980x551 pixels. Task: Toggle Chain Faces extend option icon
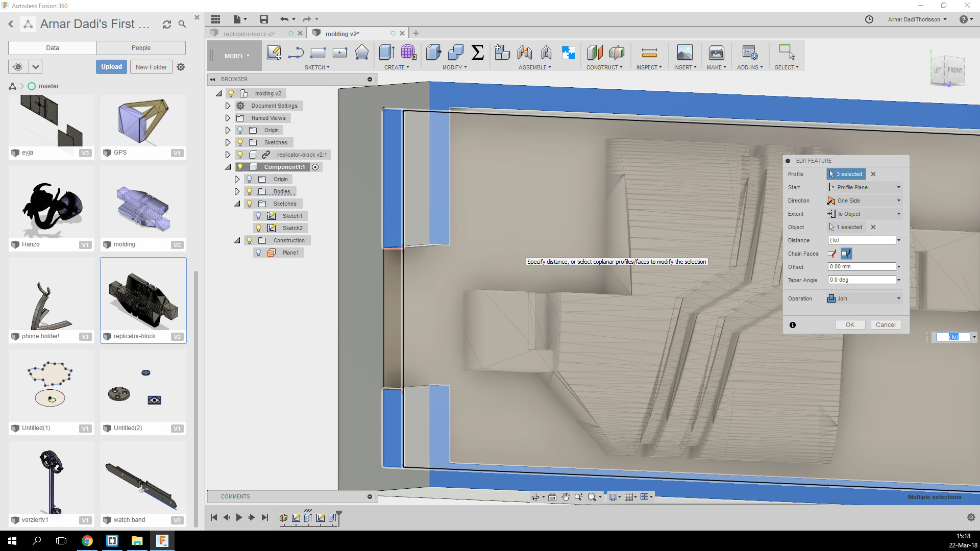[x=846, y=254]
